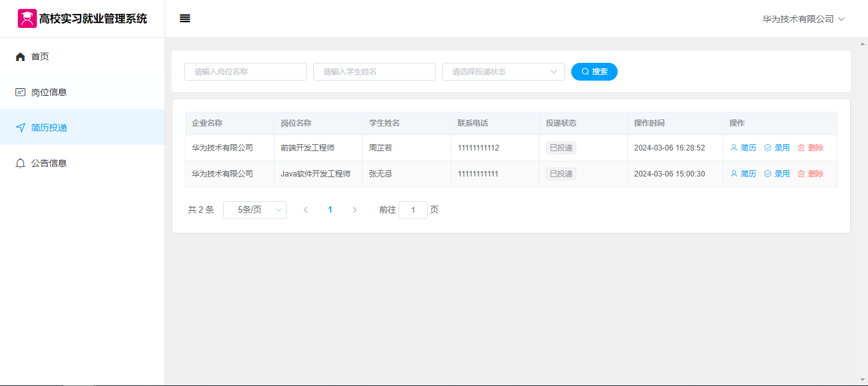The height and width of the screenshot is (386, 868).
Task: Click 录用 for 周芷若's application
Action: [x=777, y=148]
